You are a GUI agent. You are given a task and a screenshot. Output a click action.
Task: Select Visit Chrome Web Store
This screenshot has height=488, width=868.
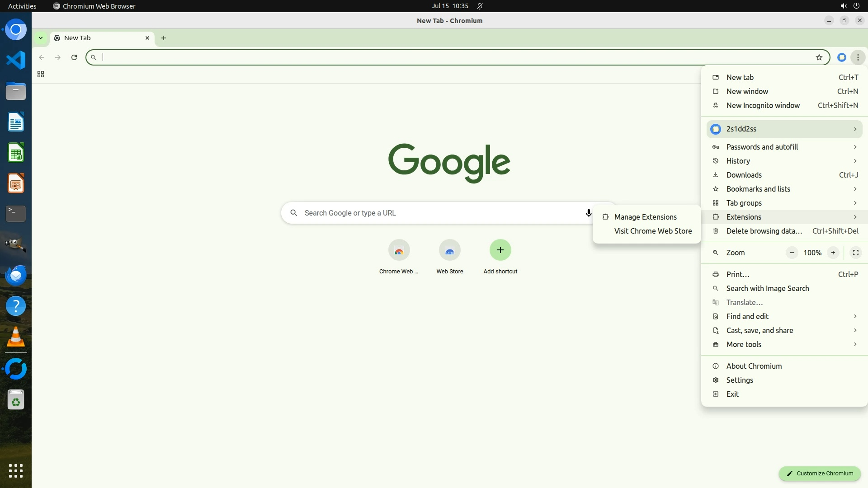652,231
